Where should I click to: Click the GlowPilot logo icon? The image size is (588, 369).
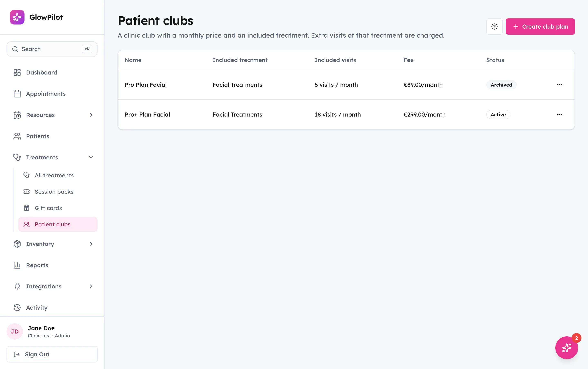17,17
